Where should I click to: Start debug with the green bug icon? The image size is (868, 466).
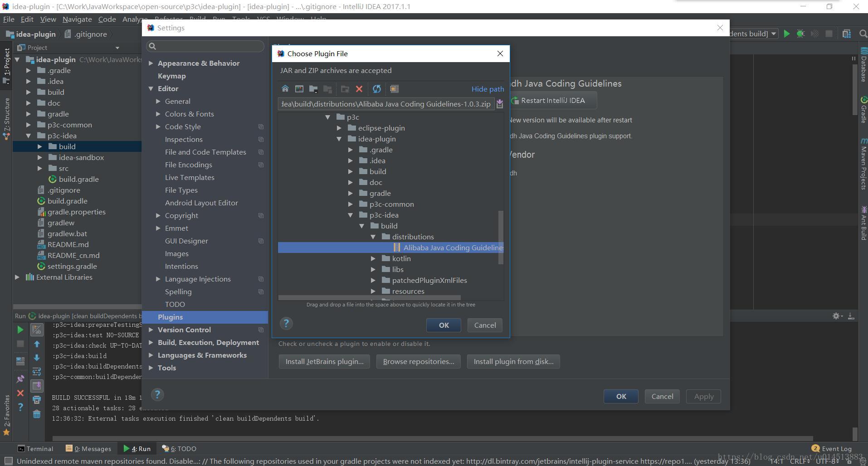pos(801,34)
